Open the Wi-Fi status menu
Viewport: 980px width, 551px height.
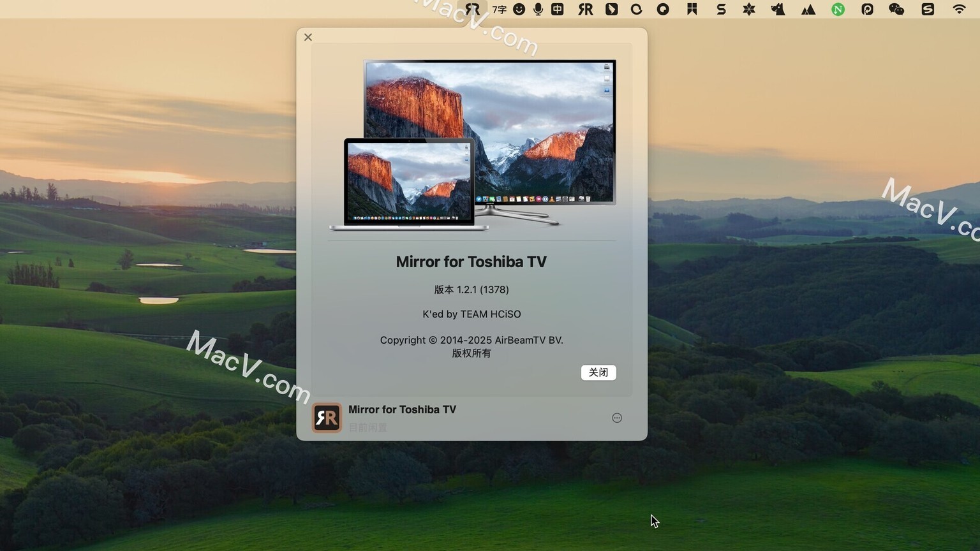(959, 9)
